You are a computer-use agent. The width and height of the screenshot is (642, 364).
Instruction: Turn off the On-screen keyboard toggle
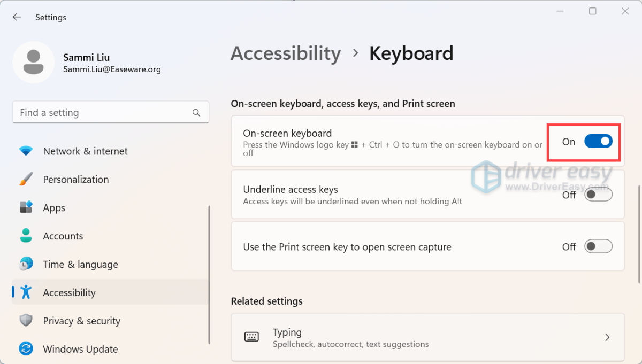[x=598, y=142]
